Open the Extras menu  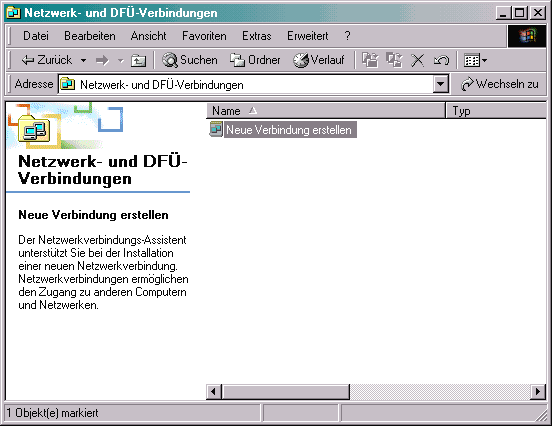coord(257,36)
